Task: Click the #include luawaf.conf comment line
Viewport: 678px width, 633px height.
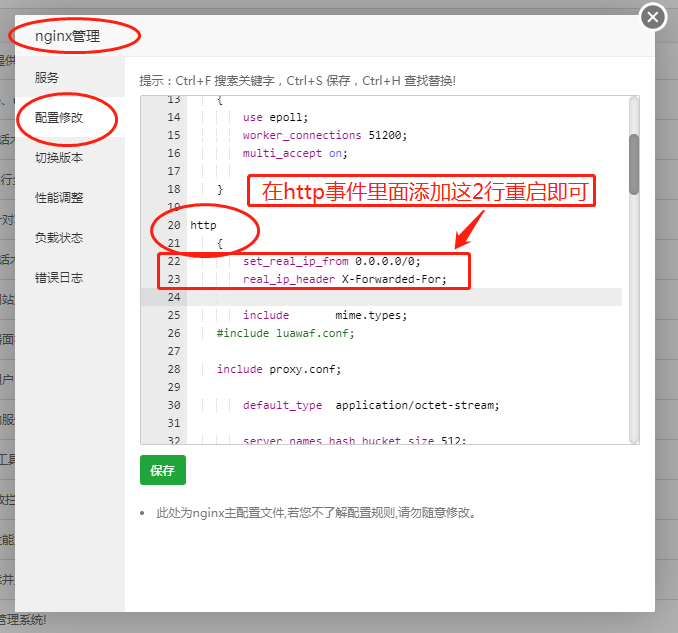Action: tap(285, 333)
